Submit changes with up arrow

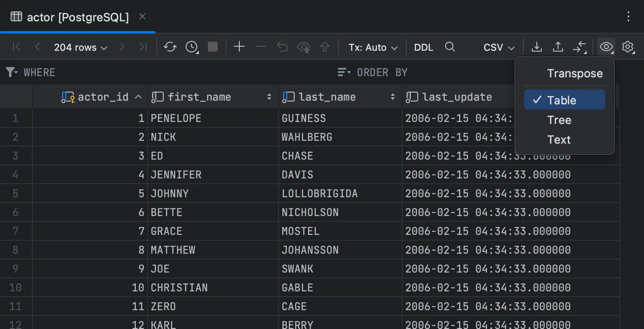coord(325,47)
